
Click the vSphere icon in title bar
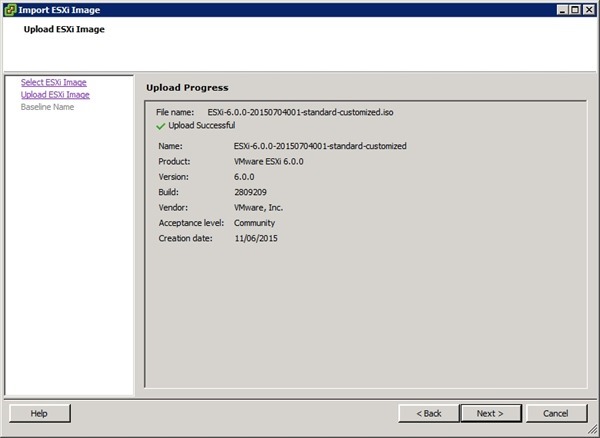pyautogui.click(x=10, y=10)
